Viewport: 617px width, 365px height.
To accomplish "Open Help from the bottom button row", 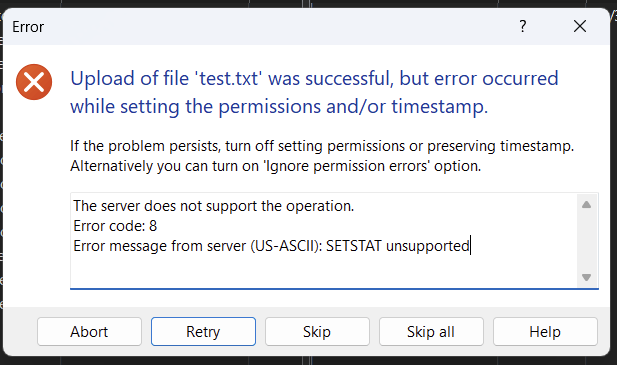I will [x=545, y=332].
